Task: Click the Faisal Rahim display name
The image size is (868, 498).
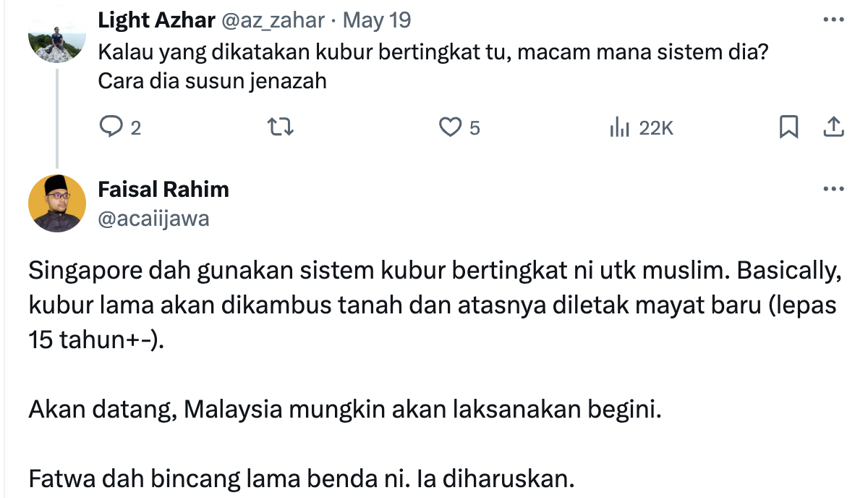Action: (x=163, y=190)
